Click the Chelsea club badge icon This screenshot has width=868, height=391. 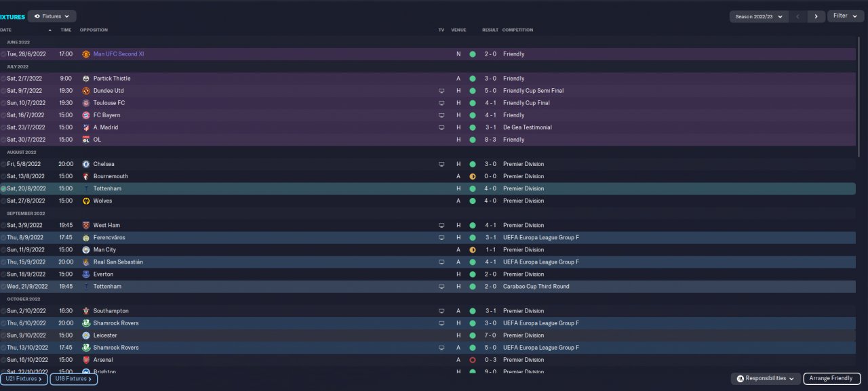(x=86, y=164)
